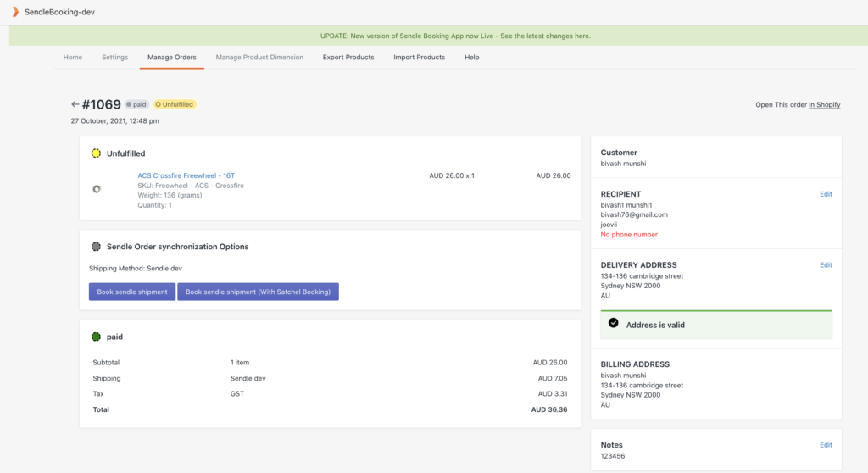Click the Sendle logo icon in header

coord(14,11)
